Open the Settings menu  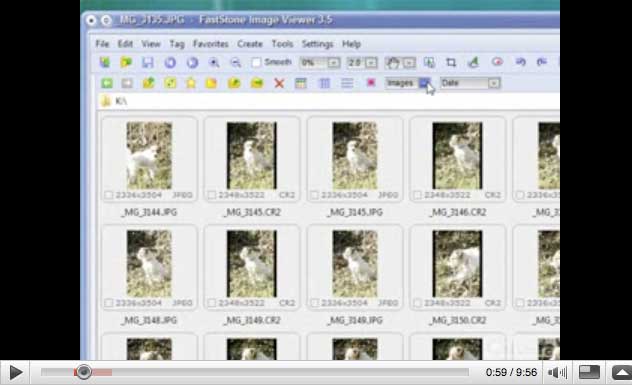tap(317, 44)
